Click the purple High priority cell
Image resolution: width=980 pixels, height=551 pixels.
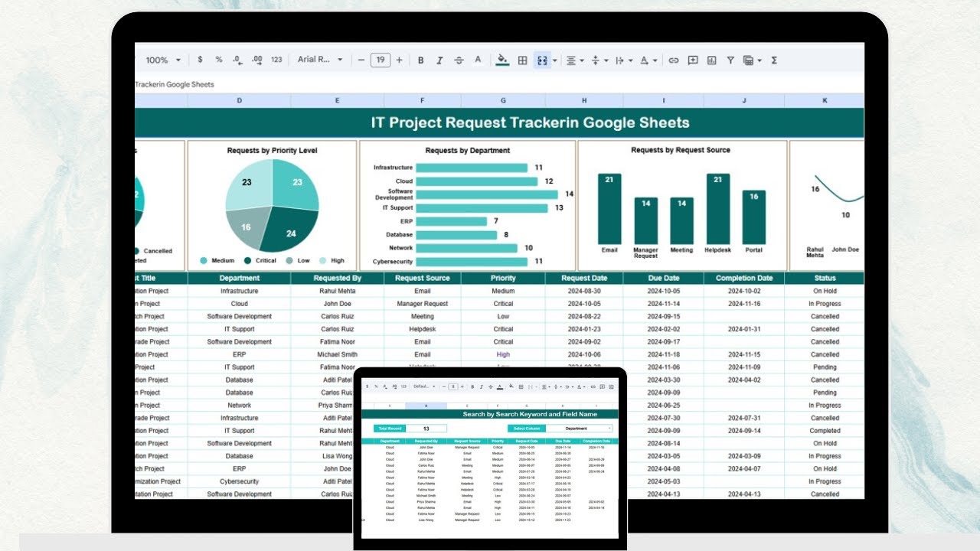(503, 354)
